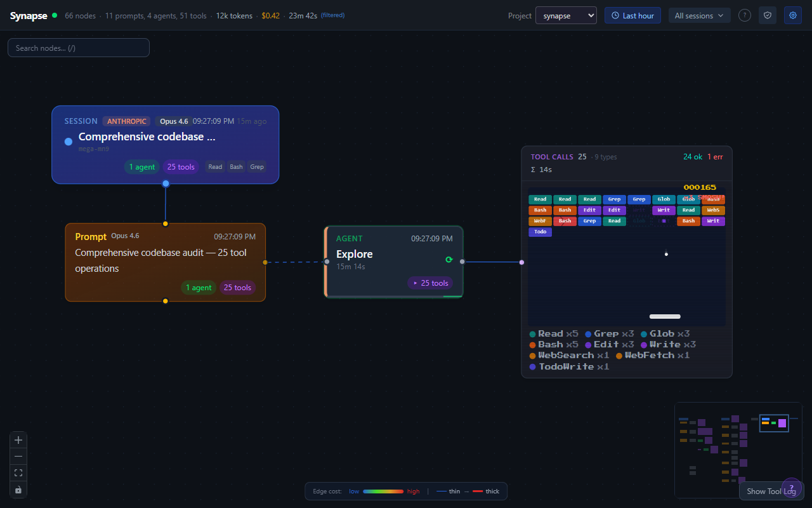The width and height of the screenshot is (812, 508).
Task: Click the refresh icon on the Explore agent
Action: point(449,259)
